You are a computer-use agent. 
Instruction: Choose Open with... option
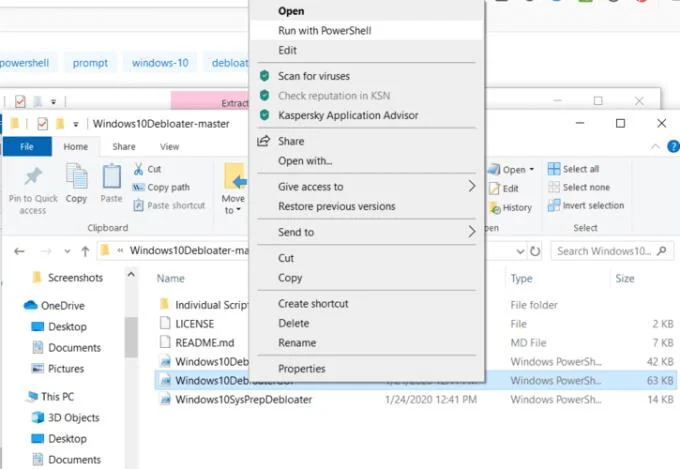(x=367, y=161)
